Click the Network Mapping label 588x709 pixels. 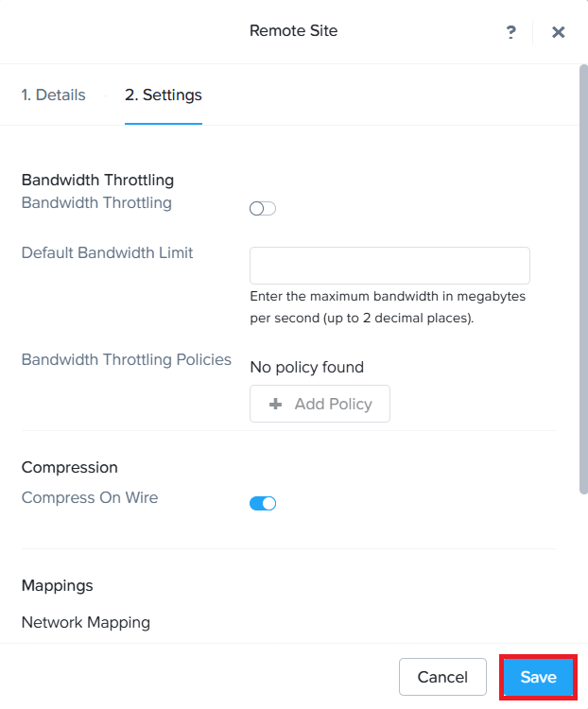pyautogui.click(x=85, y=622)
